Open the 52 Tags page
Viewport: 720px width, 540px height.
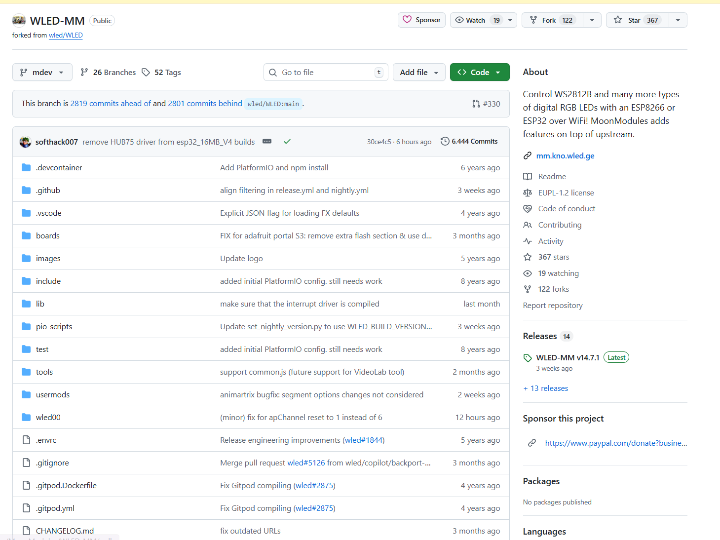point(161,72)
